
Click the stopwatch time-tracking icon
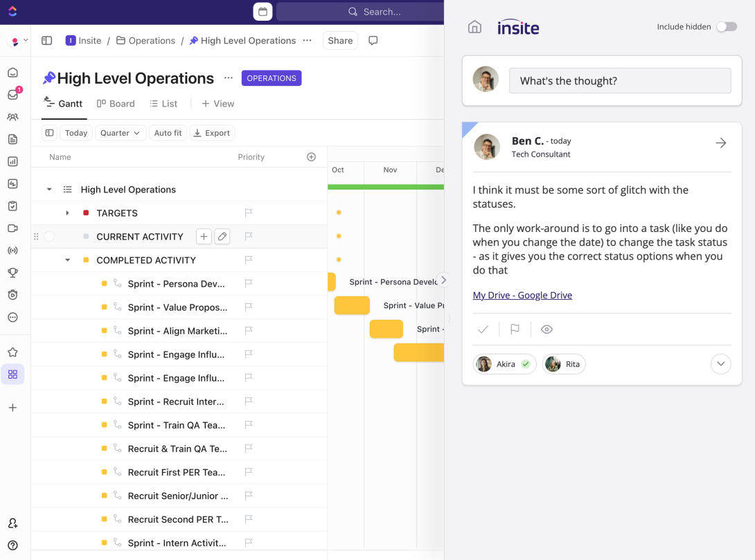(14, 294)
